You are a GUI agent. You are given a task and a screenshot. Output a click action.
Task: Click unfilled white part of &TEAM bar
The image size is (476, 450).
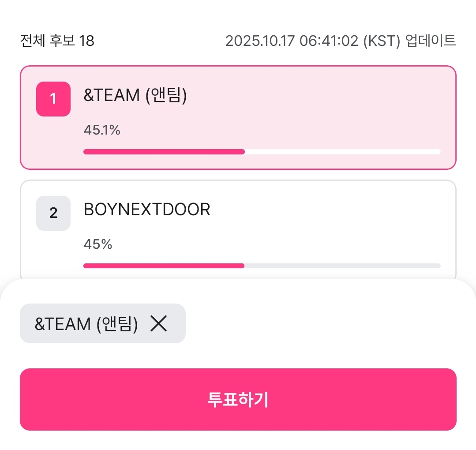click(x=342, y=152)
